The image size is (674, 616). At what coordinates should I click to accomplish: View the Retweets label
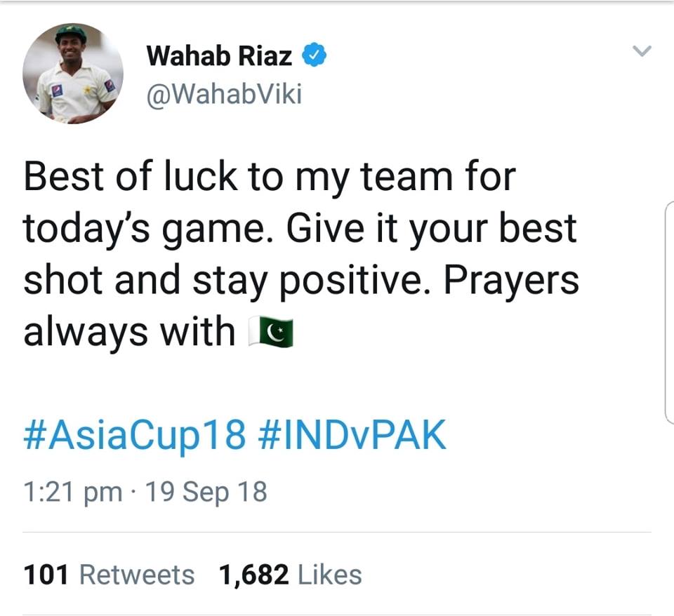(x=137, y=575)
